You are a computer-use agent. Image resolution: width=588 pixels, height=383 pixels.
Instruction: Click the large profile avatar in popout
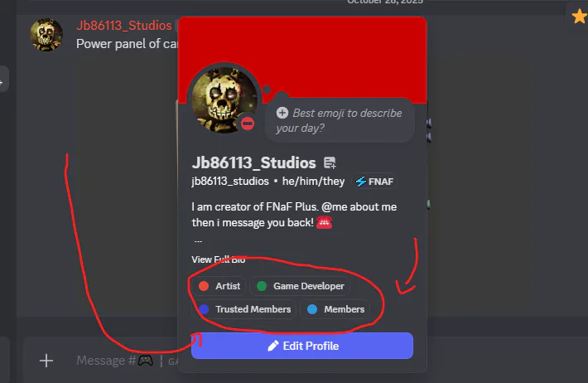click(224, 99)
